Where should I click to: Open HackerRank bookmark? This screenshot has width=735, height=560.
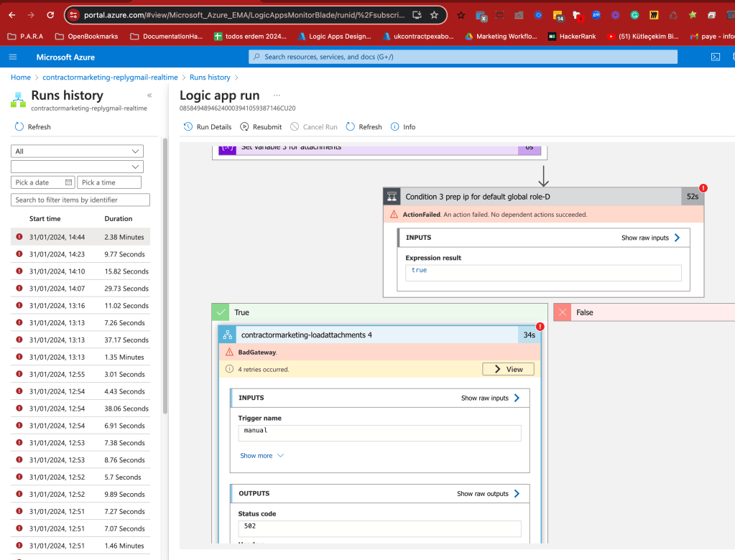(x=572, y=36)
